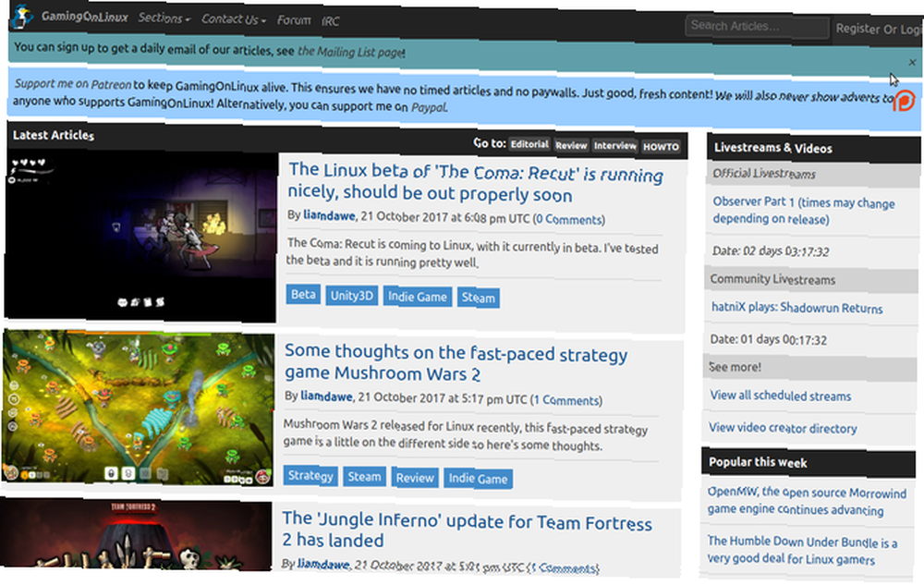This screenshot has width=924, height=585.
Task: Select Steam tag on Mushroom Wars article
Action: [364, 476]
